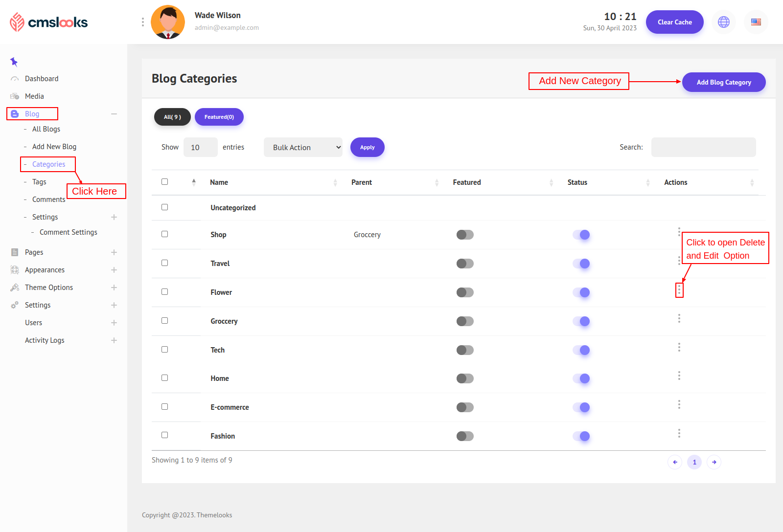Go to previous page arrow

click(675, 462)
